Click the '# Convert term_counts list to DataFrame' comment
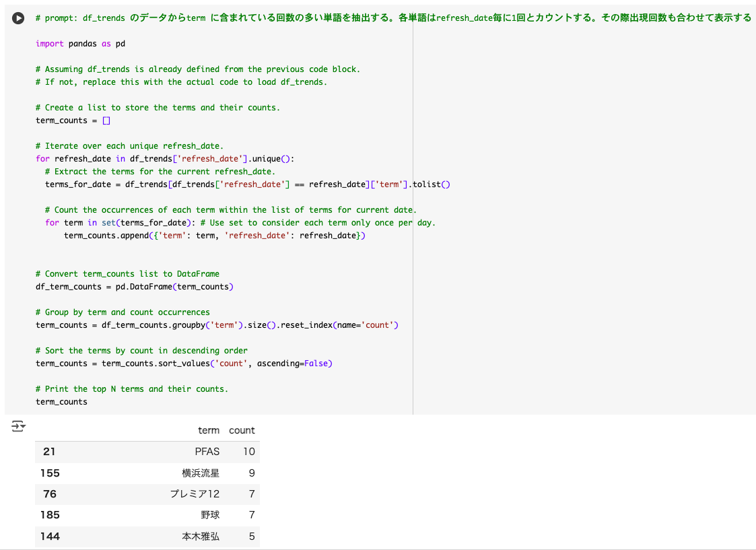This screenshot has height=550, width=756. (x=127, y=274)
